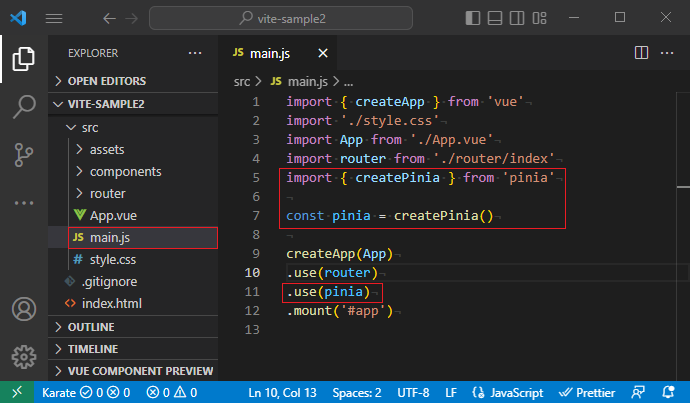Click the src breadcrumb
Viewport: 690px width, 403px height.
(242, 82)
